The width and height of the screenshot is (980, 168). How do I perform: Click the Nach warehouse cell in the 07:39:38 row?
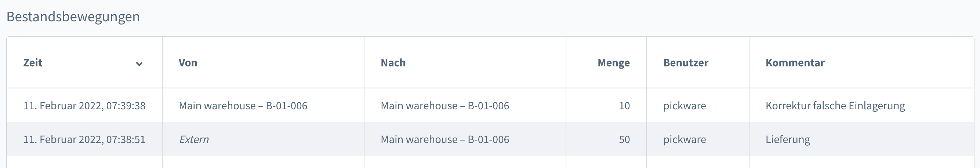pos(445,106)
